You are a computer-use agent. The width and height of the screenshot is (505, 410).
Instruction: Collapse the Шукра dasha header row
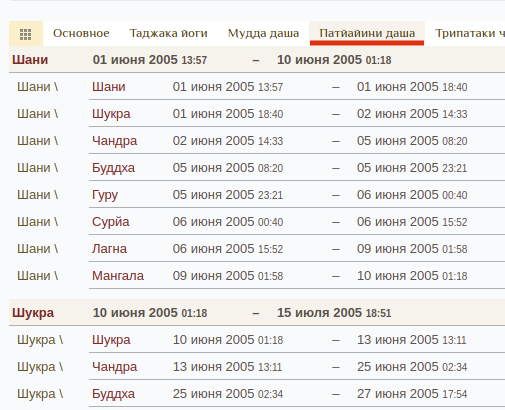click(x=257, y=313)
